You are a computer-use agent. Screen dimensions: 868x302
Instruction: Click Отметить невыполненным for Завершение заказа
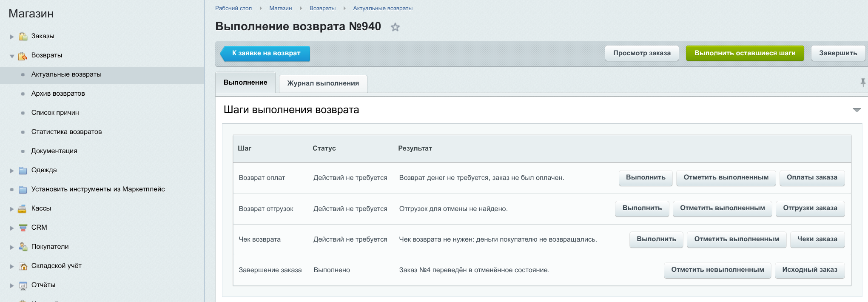(x=717, y=270)
